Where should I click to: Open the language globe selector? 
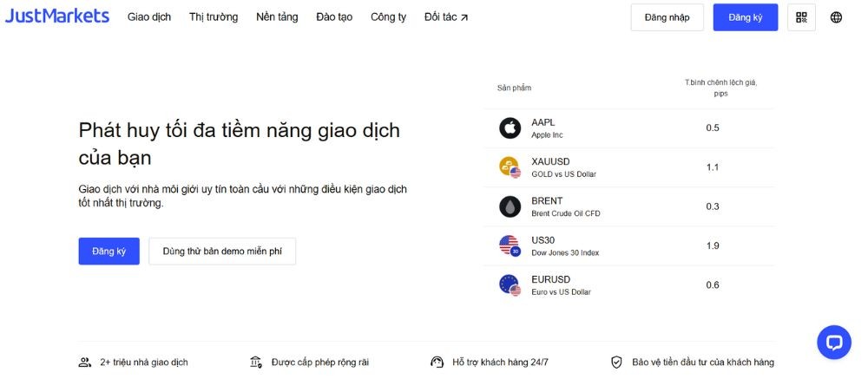click(836, 17)
